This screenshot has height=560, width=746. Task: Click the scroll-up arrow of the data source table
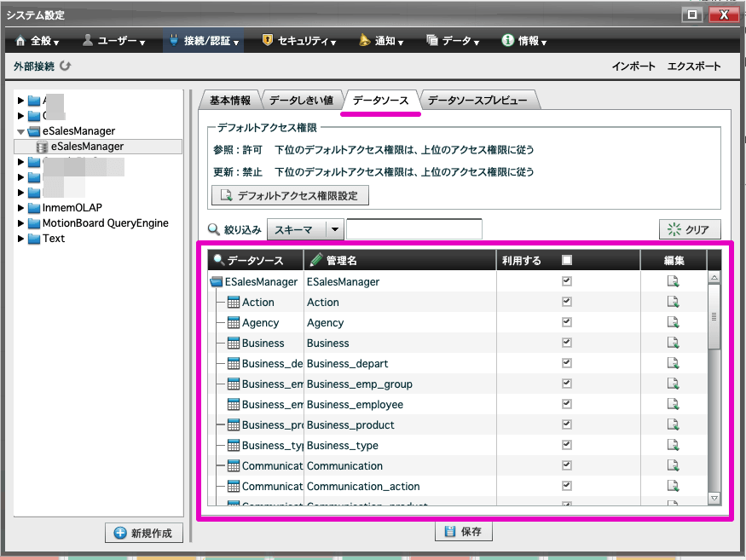(714, 277)
